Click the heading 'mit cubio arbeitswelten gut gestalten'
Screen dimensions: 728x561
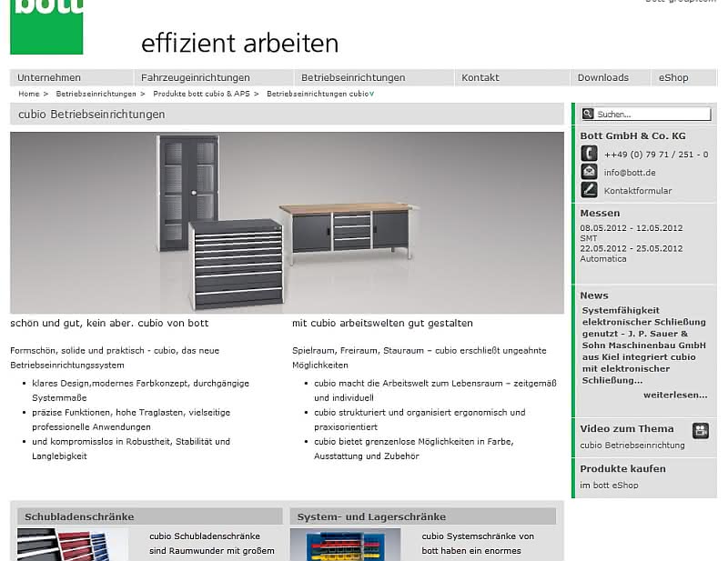382,323
